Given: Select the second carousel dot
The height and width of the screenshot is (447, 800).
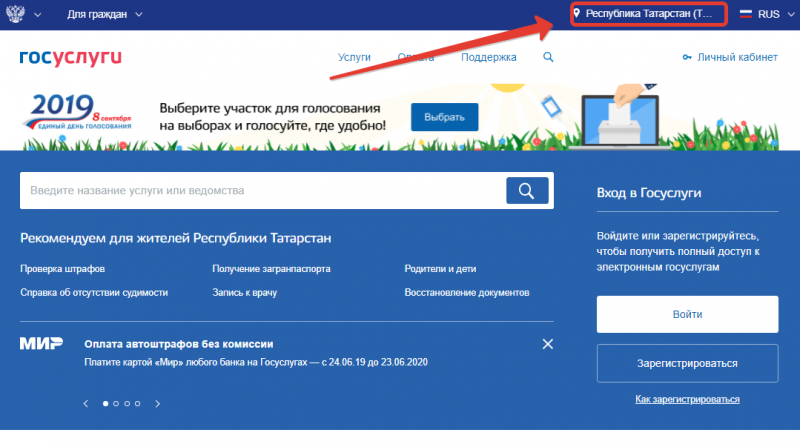Looking at the screenshot, I should [116, 404].
